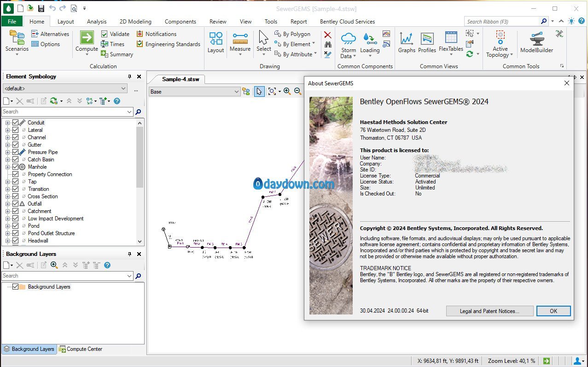Image resolution: width=588 pixels, height=367 pixels.
Task: Expand the Gutter tree node
Action: pos(7,145)
